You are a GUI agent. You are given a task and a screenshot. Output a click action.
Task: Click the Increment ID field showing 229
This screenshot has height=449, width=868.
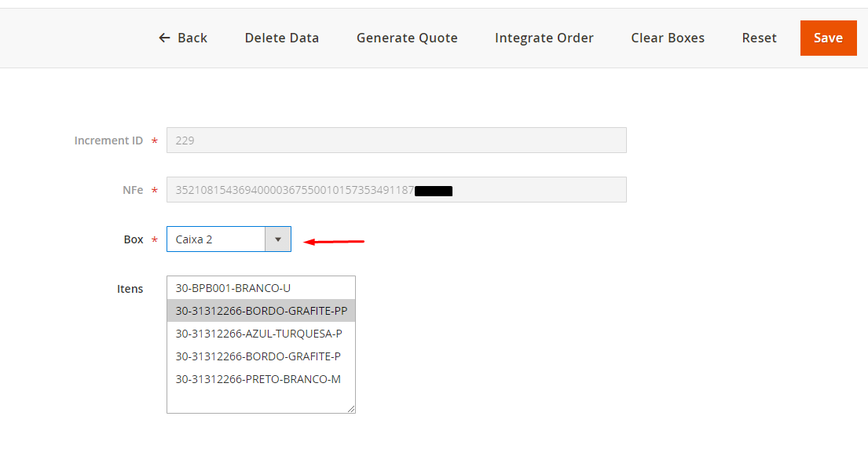(396, 141)
